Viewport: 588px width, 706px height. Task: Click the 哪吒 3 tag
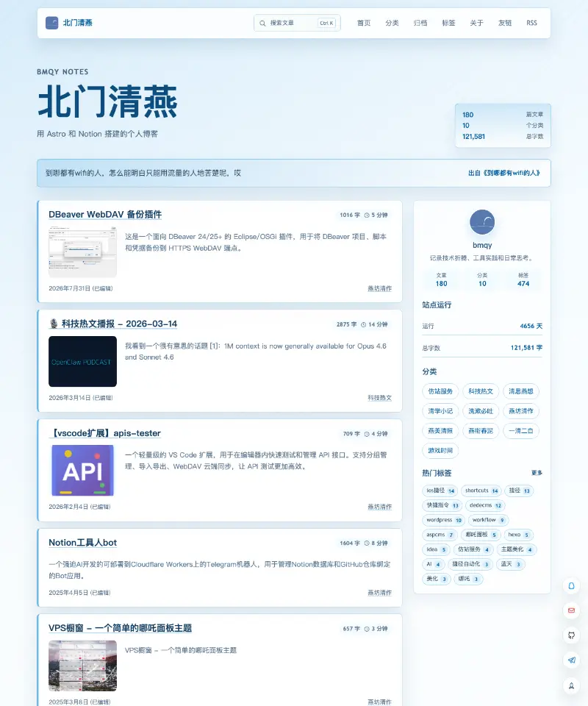[468, 579]
